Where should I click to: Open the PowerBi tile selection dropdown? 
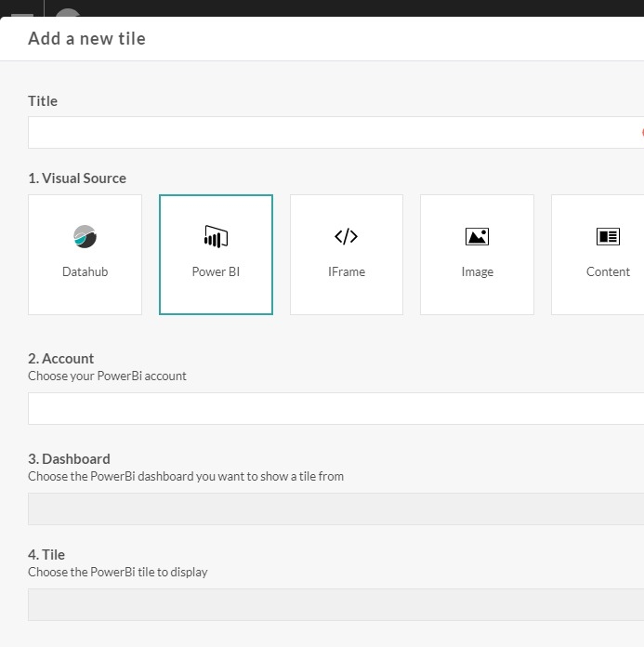point(335,604)
